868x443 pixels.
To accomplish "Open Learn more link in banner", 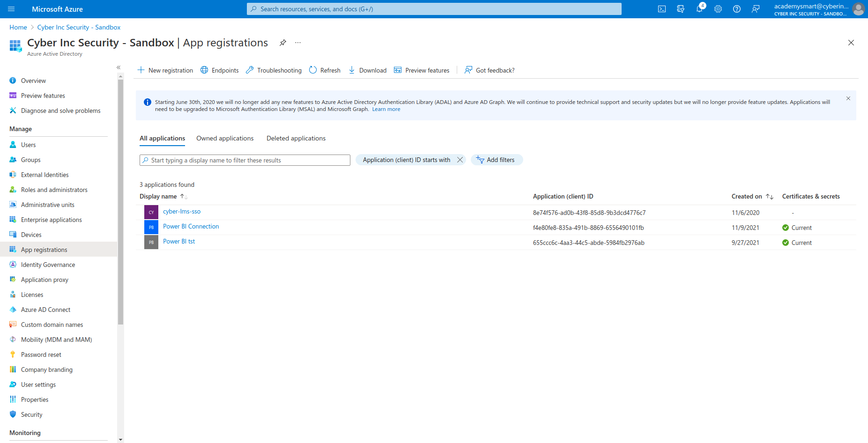I will tap(386, 109).
